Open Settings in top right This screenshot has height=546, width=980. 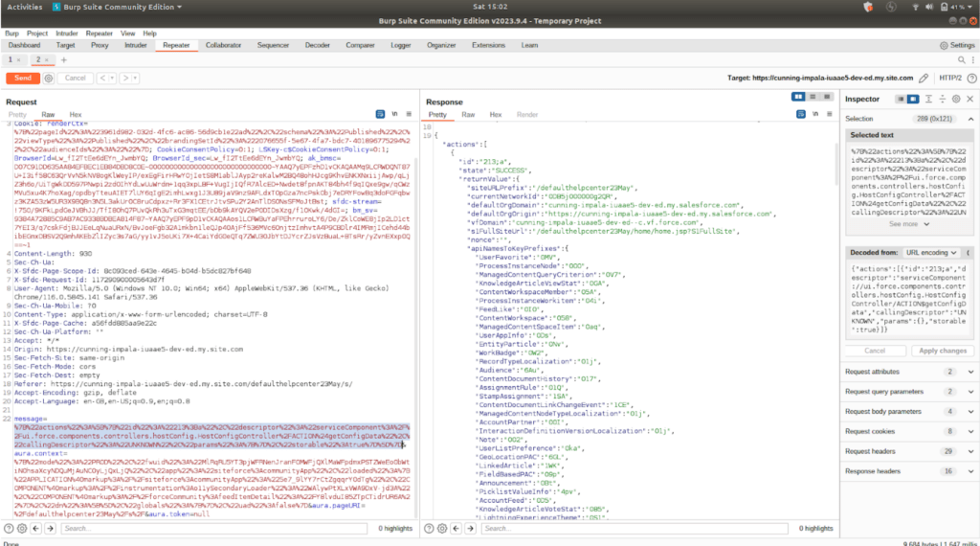(x=957, y=45)
